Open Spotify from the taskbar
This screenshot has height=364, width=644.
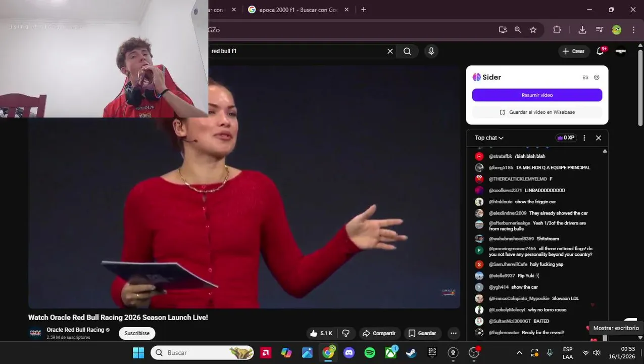[x=370, y=352]
